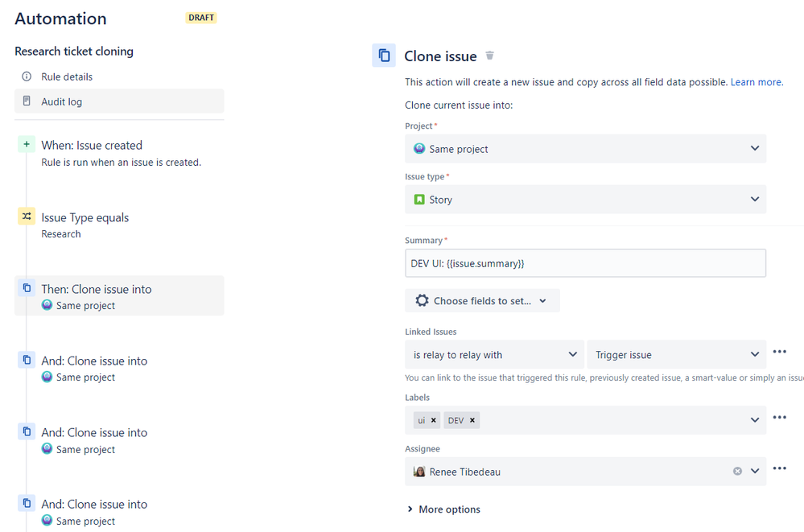This screenshot has width=804, height=532.
Task: Open the Learn more link
Action: click(757, 82)
